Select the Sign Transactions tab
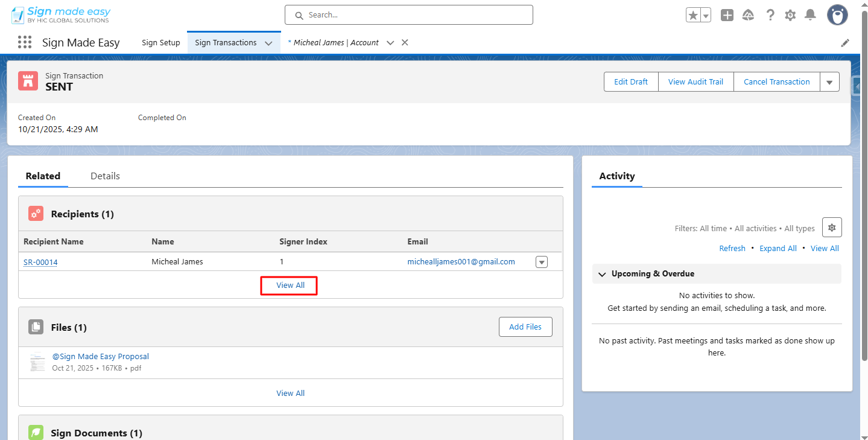This screenshot has width=868, height=440. pos(226,42)
